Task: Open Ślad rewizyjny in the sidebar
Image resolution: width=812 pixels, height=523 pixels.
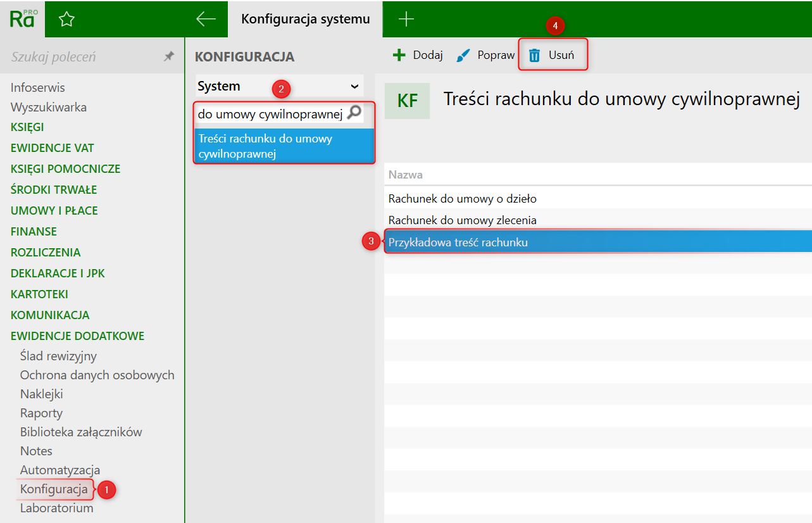Action: (x=58, y=356)
